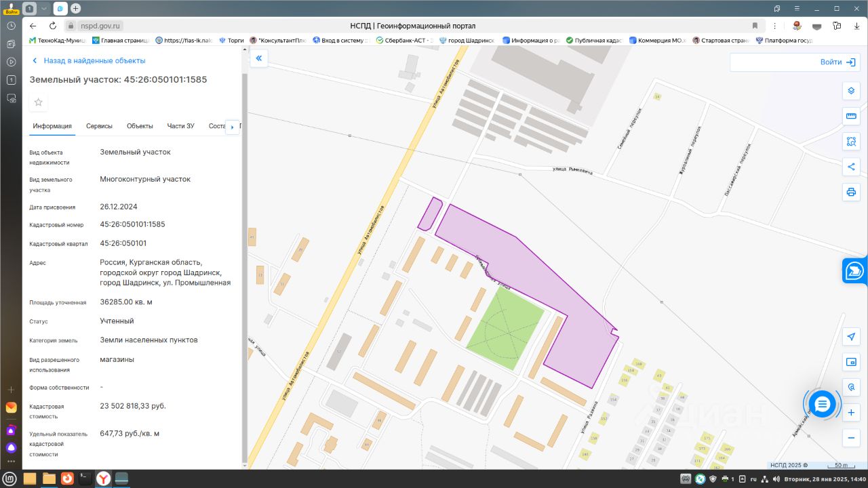Viewport: 868px width, 488px height.
Task: Switch to the Сервисы tab
Action: [x=99, y=126]
